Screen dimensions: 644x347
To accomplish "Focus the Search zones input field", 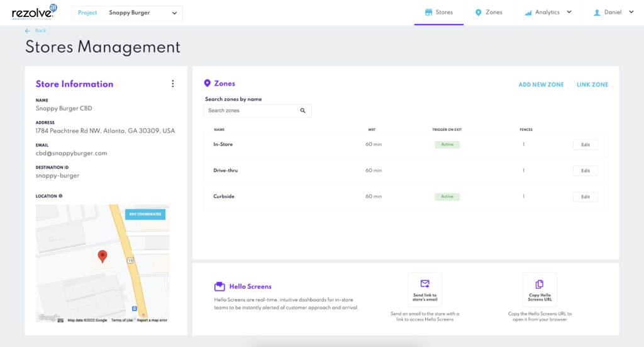I will (252, 111).
